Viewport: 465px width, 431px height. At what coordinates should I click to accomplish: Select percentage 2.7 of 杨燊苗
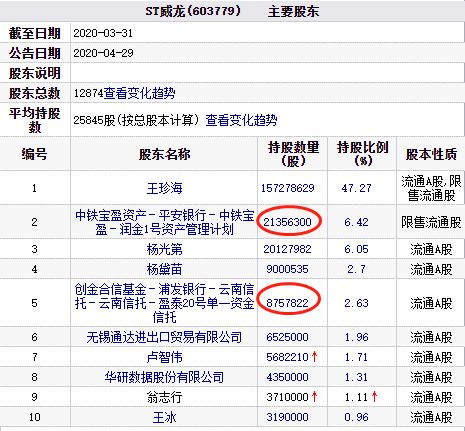(356, 269)
